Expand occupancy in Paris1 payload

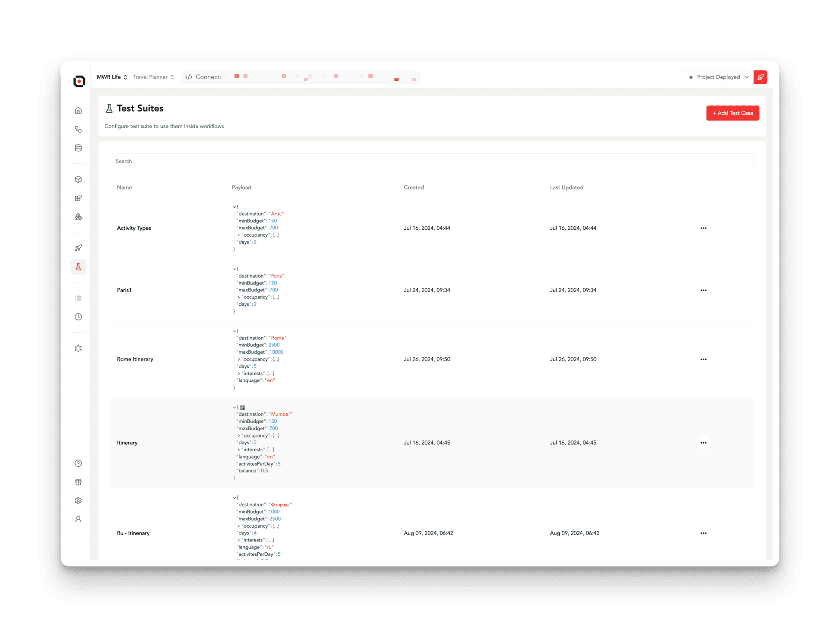click(x=239, y=297)
